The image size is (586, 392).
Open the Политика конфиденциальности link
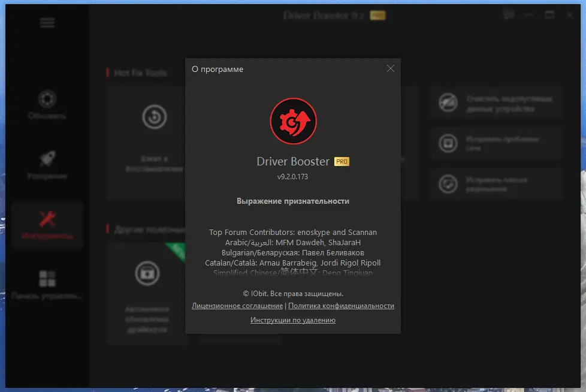(342, 306)
